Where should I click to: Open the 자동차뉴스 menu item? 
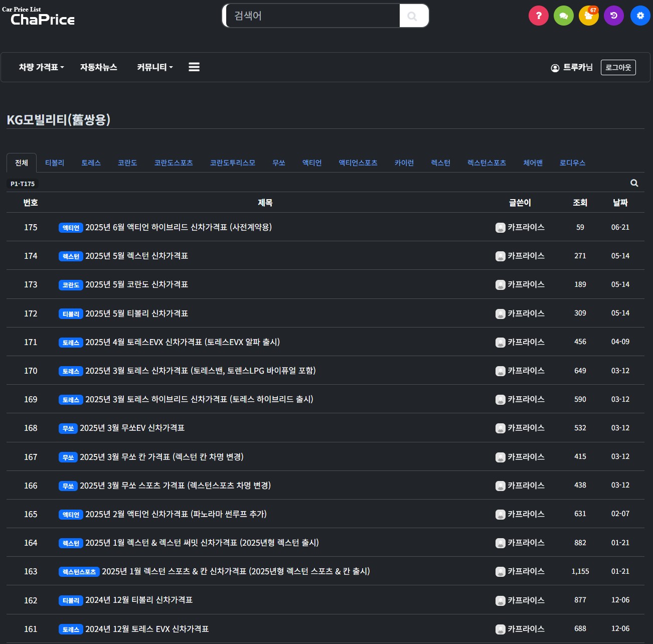click(x=99, y=67)
